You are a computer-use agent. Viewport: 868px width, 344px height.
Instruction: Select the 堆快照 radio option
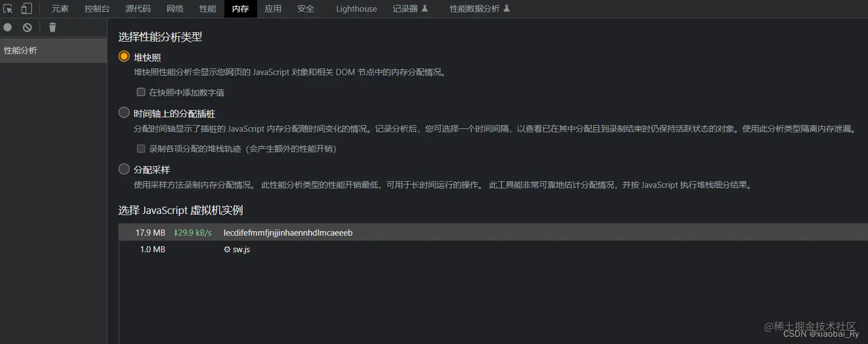point(124,56)
